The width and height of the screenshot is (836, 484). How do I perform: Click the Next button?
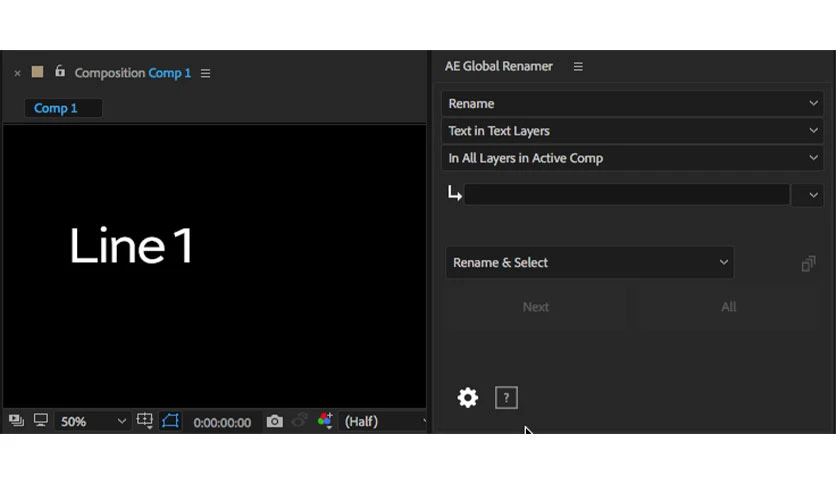(x=535, y=307)
